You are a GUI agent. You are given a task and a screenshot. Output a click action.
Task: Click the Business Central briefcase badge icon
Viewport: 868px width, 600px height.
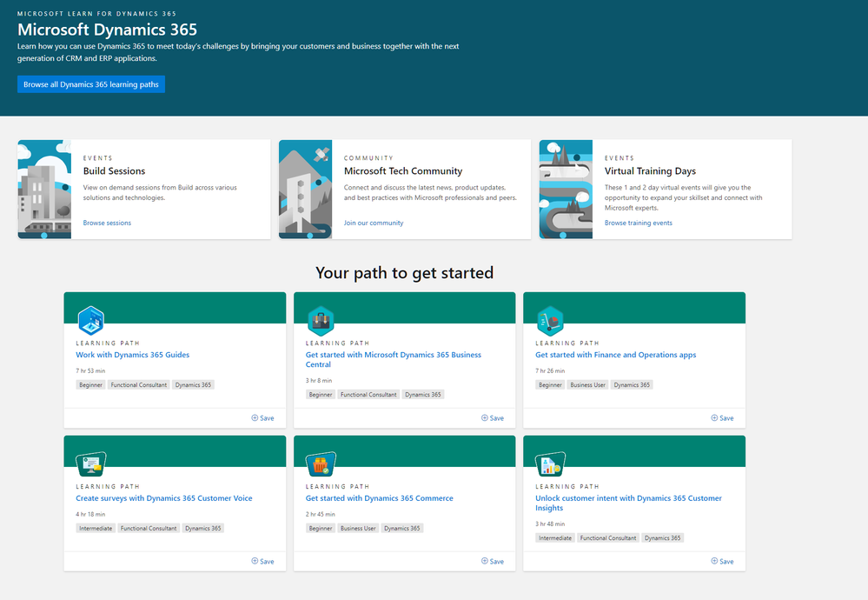point(321,320)
